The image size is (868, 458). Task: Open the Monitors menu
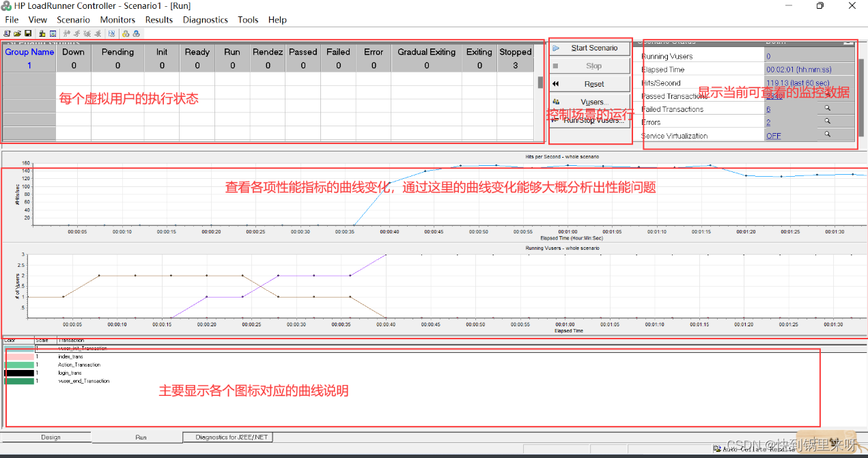[x=117, y=20]
